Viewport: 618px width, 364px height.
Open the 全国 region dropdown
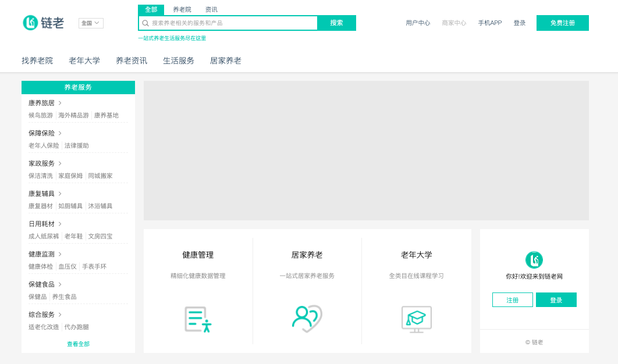[x=90, y=23]
